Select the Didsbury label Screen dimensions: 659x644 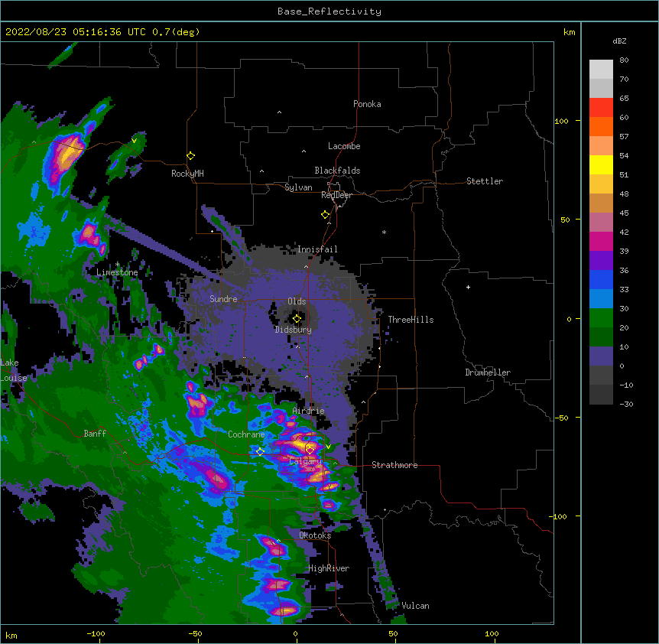(294, 330)
